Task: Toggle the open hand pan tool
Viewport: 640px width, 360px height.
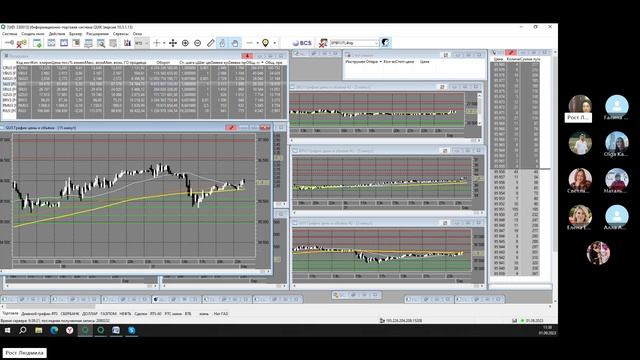Action: pyautogui.click(x=235, y=43)
